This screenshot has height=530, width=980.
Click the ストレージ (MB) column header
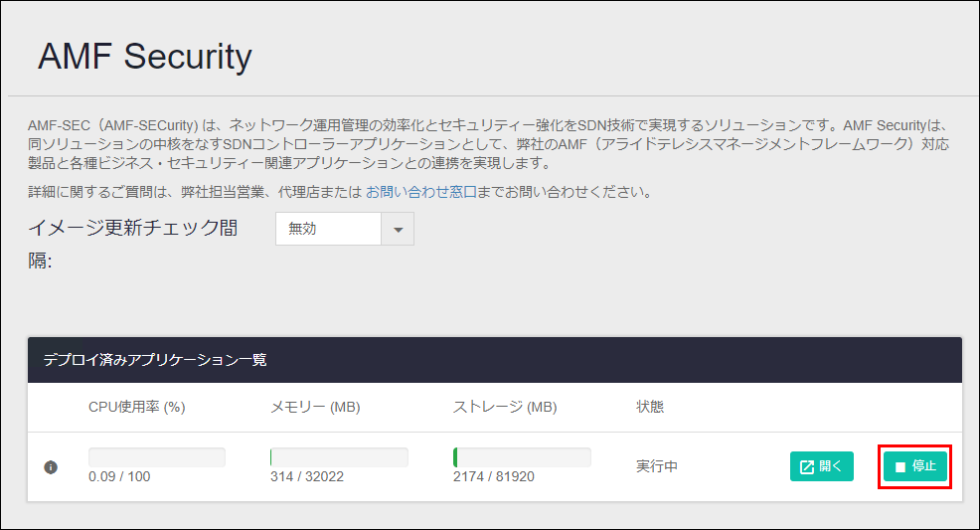click(x=505, y=407)
